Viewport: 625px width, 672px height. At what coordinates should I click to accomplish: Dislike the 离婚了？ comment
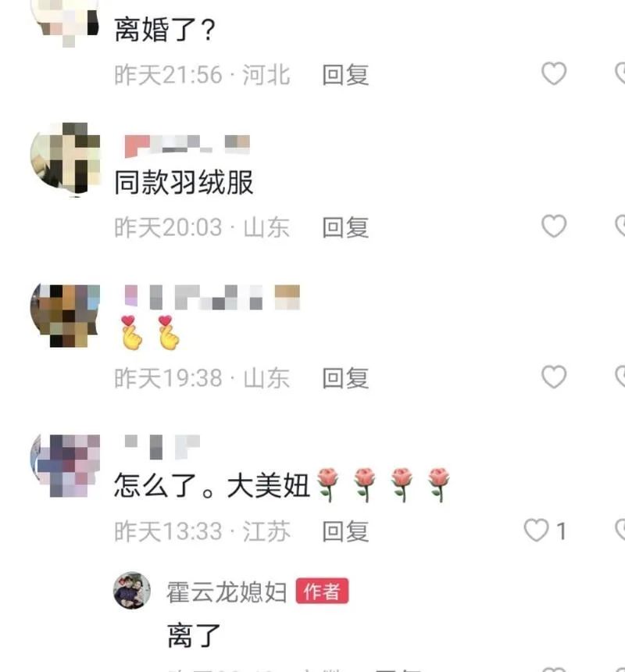pyautogui.click(x=620, y=73)
